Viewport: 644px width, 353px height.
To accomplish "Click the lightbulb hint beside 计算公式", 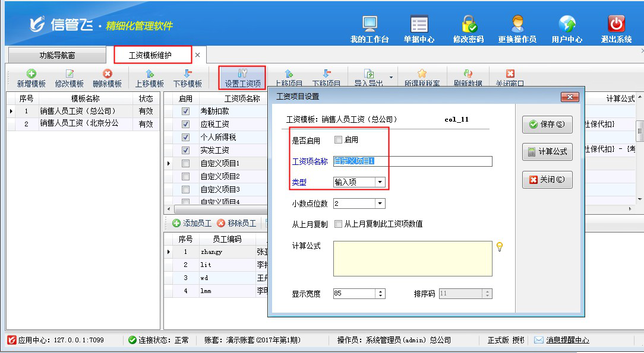I will point(500,247).
